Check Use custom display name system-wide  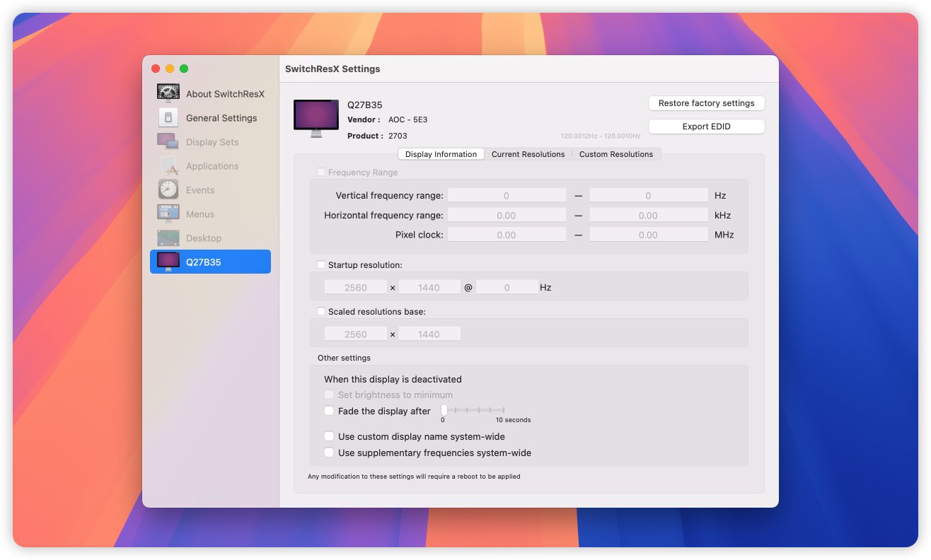pos(329,437)
